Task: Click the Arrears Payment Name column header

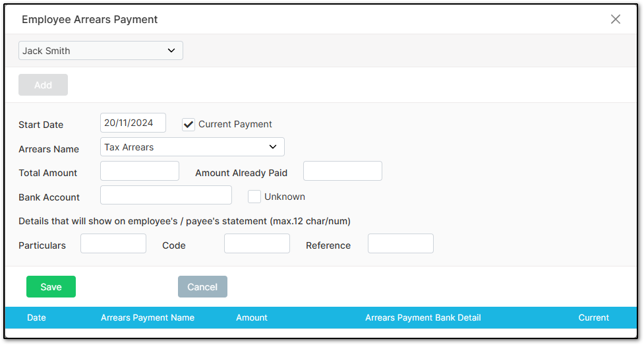Action: point(148,317)
